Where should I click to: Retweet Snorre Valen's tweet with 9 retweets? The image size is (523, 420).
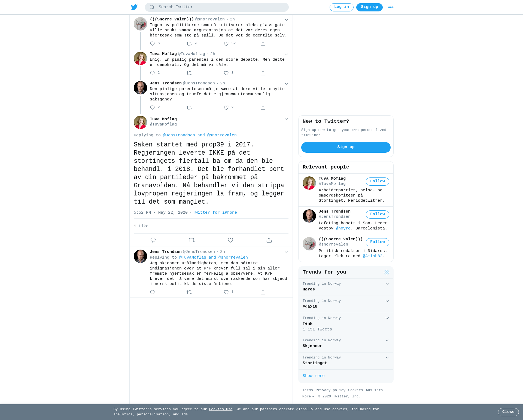point(189,44)
